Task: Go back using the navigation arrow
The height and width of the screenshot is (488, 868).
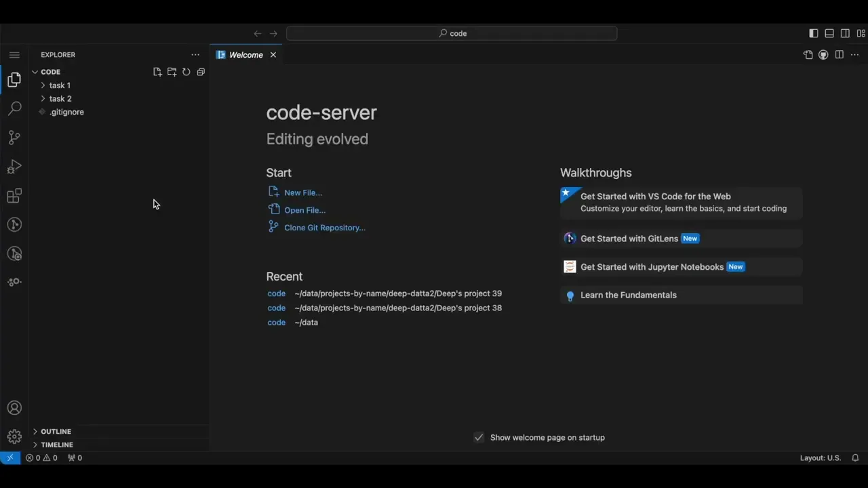Action: click(x=258, y=33)
